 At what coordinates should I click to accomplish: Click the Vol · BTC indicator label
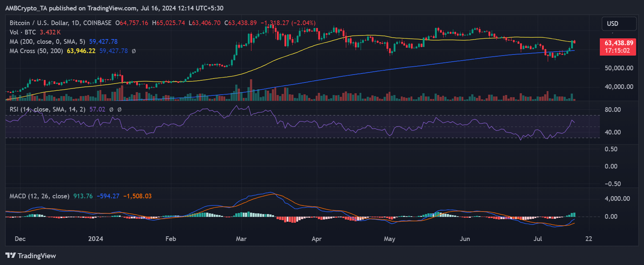coord(23,32)
